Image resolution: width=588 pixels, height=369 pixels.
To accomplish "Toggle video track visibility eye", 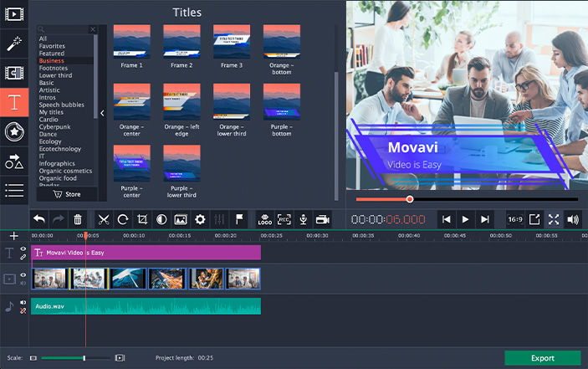I will click(x=23, y=275).
